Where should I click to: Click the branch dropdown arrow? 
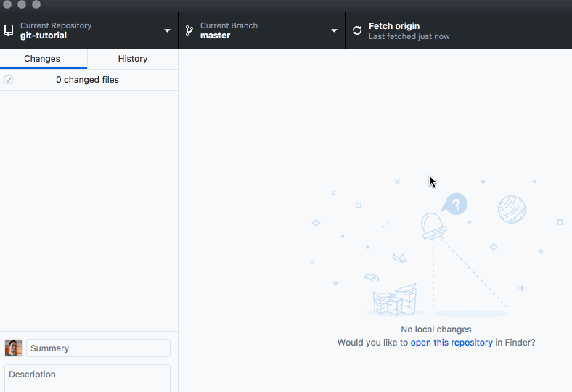[334, 30]
